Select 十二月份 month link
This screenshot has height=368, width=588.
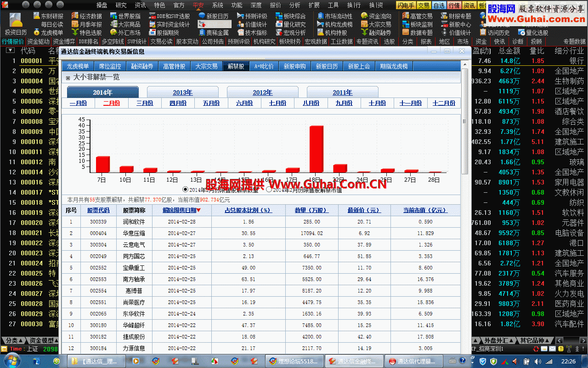tap(444, 103)
